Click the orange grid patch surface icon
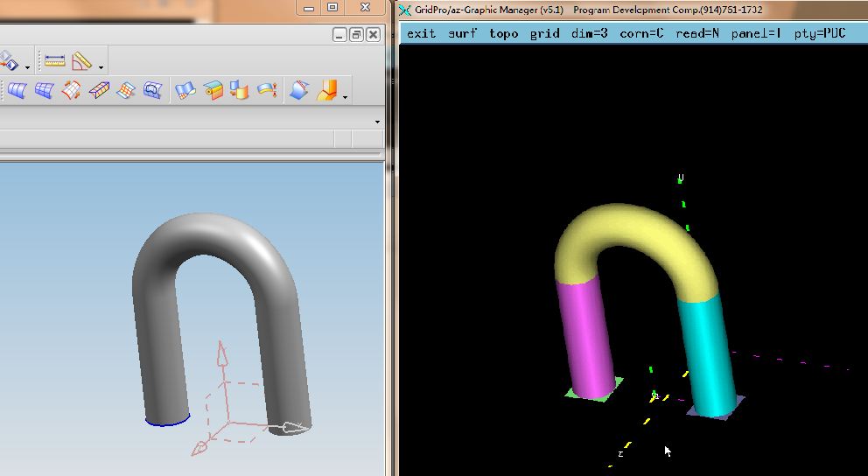This screenshot has width=868, height=476. click(126, 90)
